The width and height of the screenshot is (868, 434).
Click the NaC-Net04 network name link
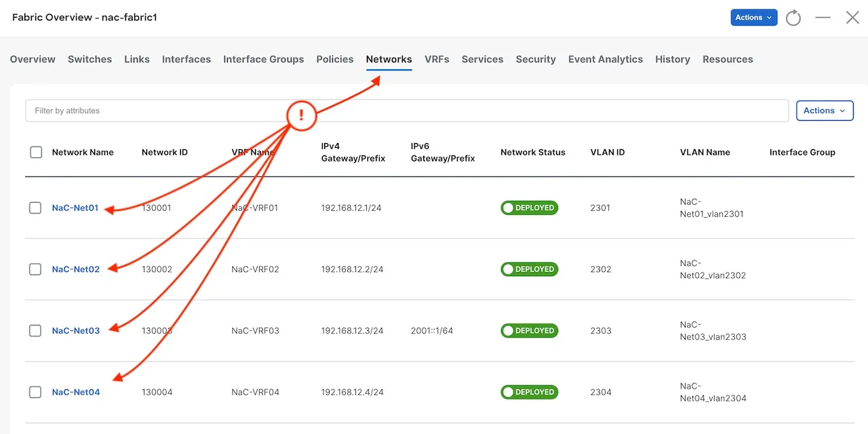(x=75, y=391)
